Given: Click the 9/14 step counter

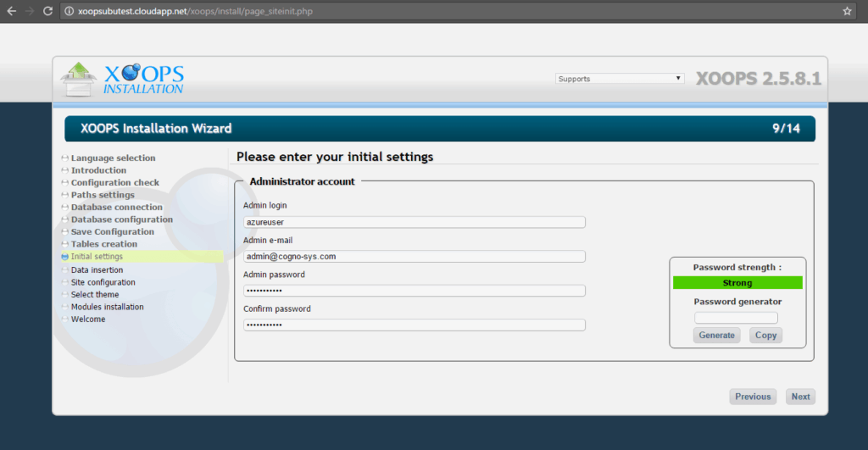Looking at the screenshot, I should coord(786,129).
